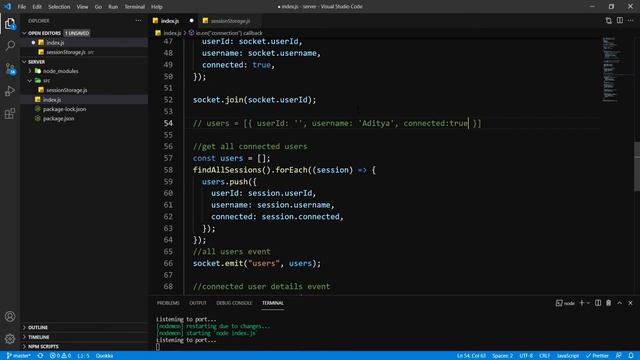
Task: Open the node terminal profile indicator
Action: point(565,303)
